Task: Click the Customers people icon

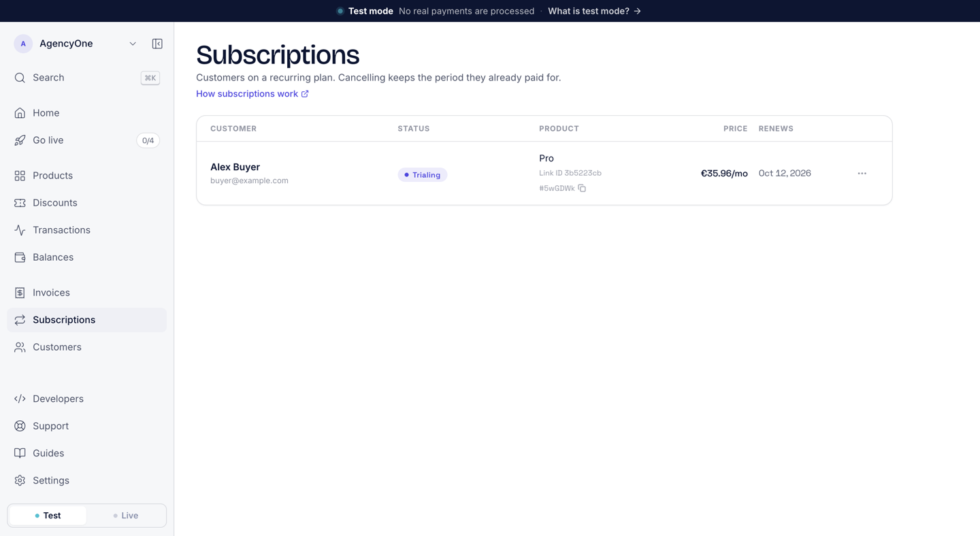Action: (20, 347)
